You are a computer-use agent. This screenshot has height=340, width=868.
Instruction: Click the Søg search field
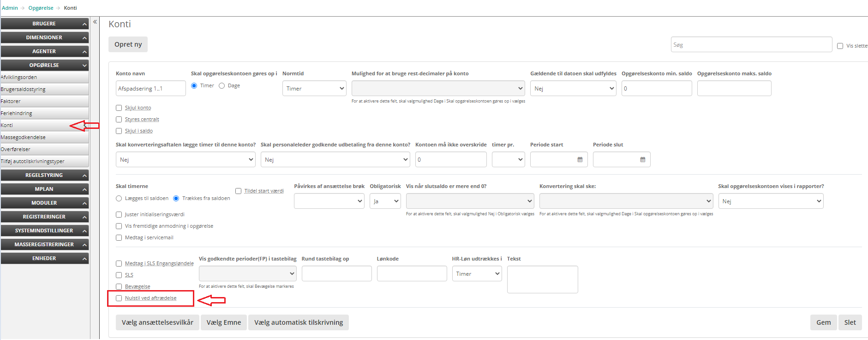pos(751,45)
